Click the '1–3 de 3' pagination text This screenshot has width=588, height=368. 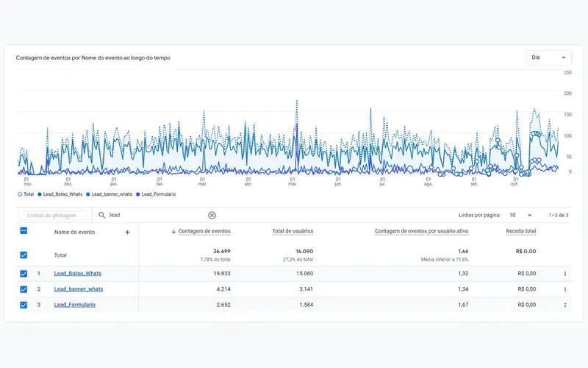[x=559, y=215]
